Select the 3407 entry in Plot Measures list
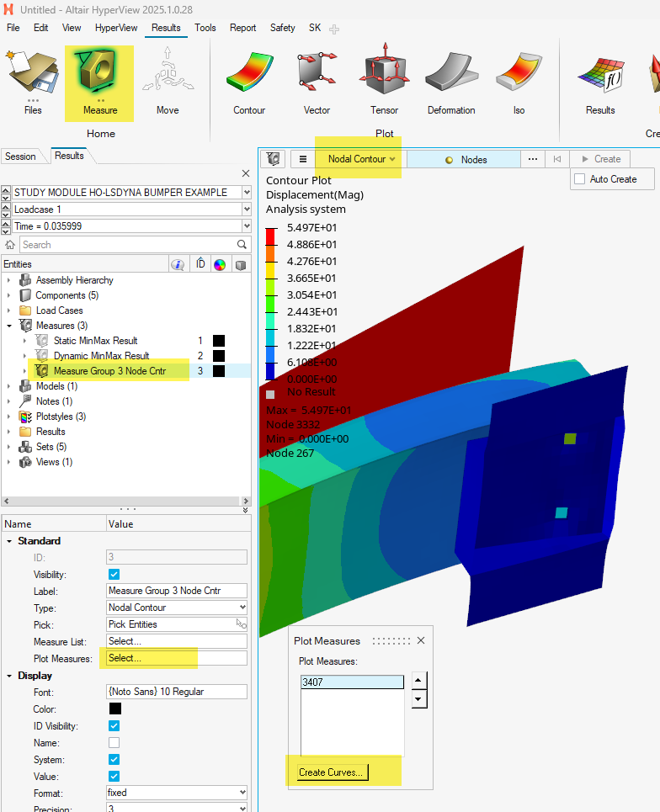The image size is (660, 812). coord(352,682)
